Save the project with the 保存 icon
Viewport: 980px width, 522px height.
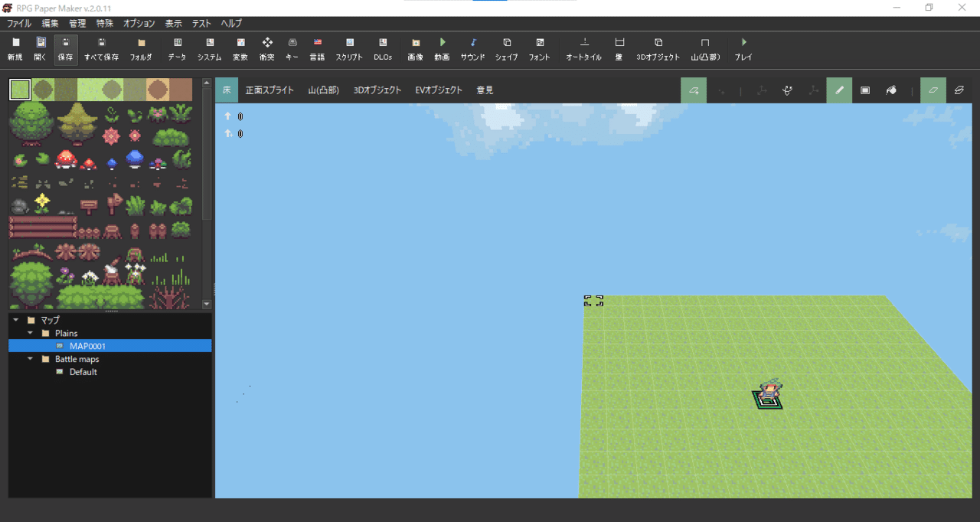tap(65, 47)
